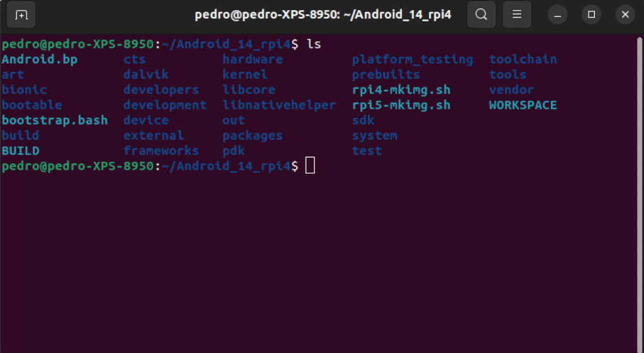Select the WORKSPACE file name
This screenshot has height=353, width=644.
click(523, 105)
